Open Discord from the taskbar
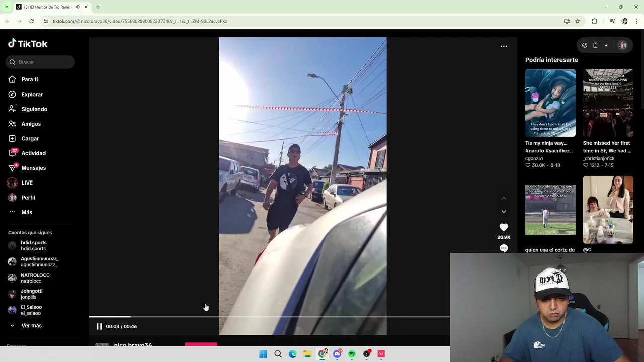Image resolution: width=644 pixels, height=362 pixels. point(337,354)
